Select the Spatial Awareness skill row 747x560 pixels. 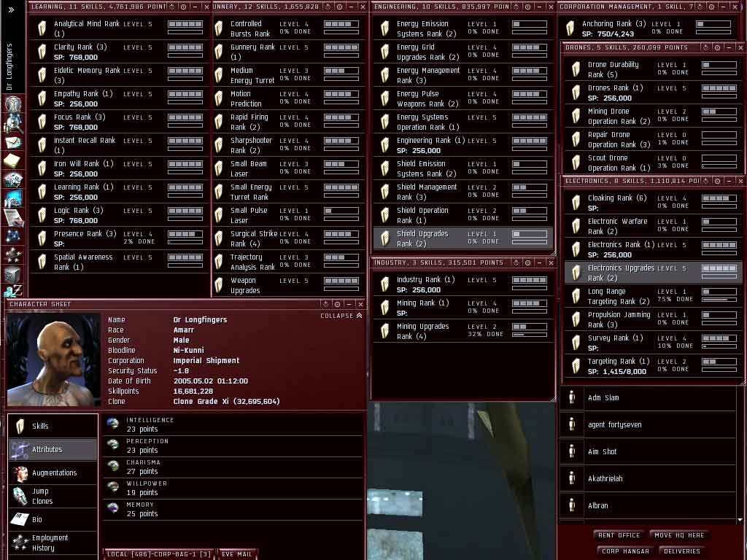pyautogui.click(x=119, y=262)
